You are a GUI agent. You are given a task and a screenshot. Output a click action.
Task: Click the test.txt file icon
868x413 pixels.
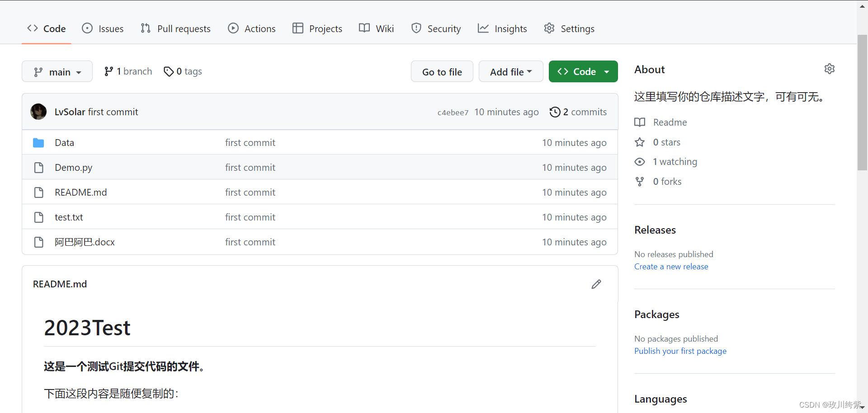(x=39, y=217)
